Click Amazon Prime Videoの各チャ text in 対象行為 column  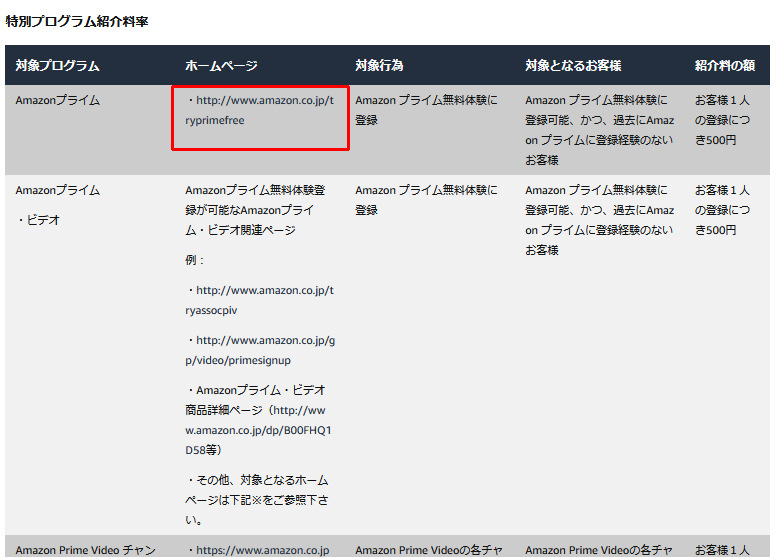point(429,550)
